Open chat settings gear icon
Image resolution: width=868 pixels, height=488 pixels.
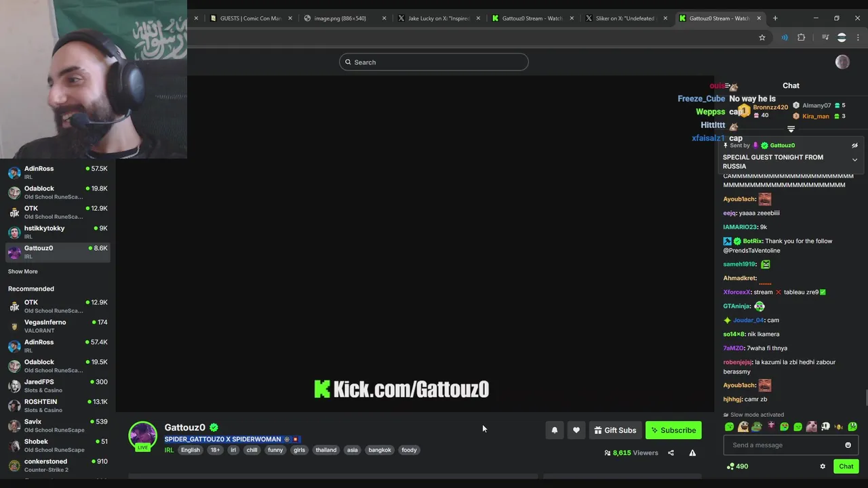tap(823, 466)
